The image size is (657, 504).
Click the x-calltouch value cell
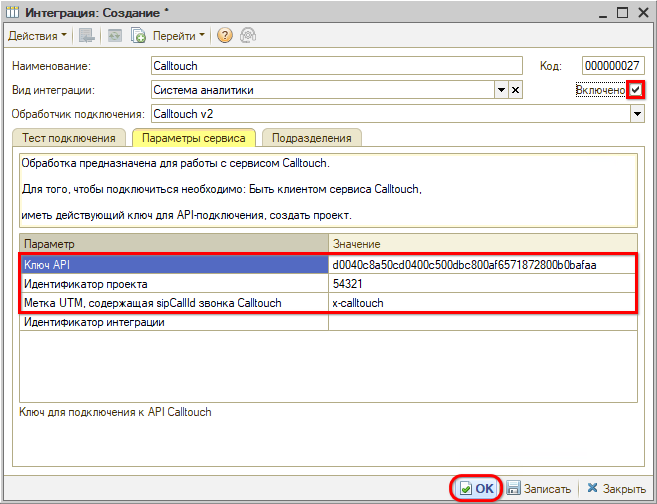[483, 303]
